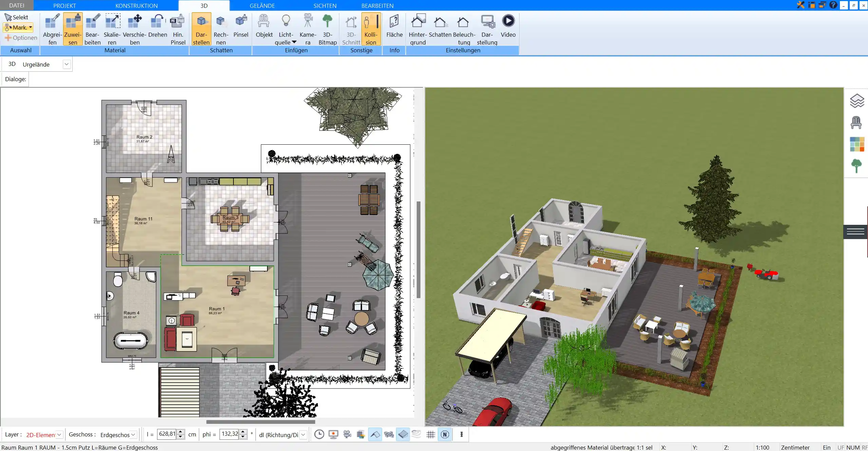Select the Abgreifen material picker tool
Image resolution: width=868 pixels, height=451 pixels.
[52, 29]
